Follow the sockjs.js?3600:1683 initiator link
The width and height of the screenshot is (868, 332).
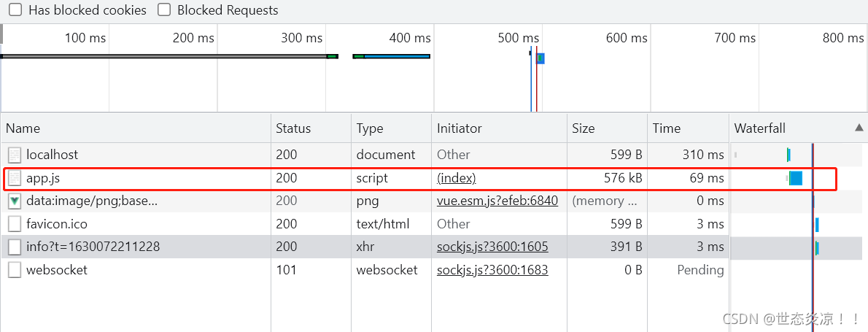(492, 270)
